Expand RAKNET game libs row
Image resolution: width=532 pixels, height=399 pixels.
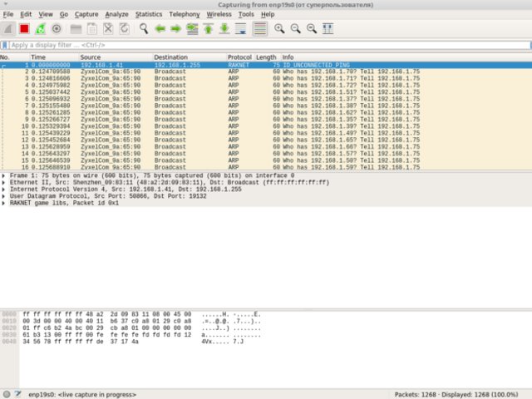coord(3,203)
